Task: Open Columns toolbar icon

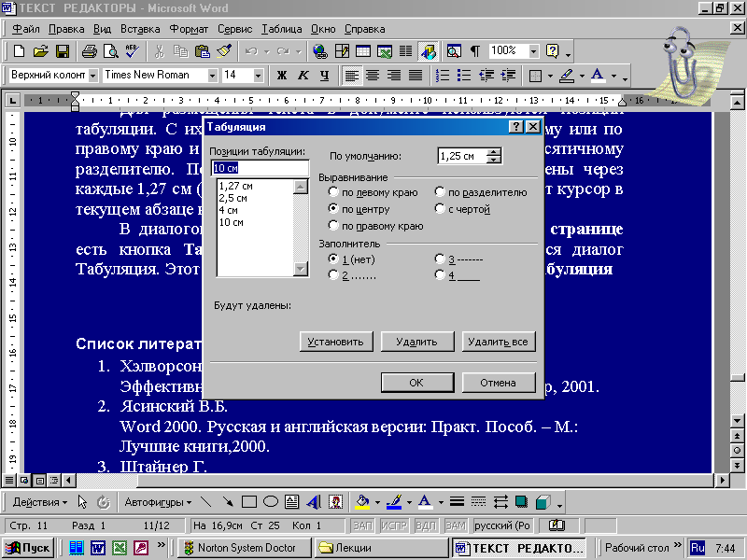Action: 406,50
